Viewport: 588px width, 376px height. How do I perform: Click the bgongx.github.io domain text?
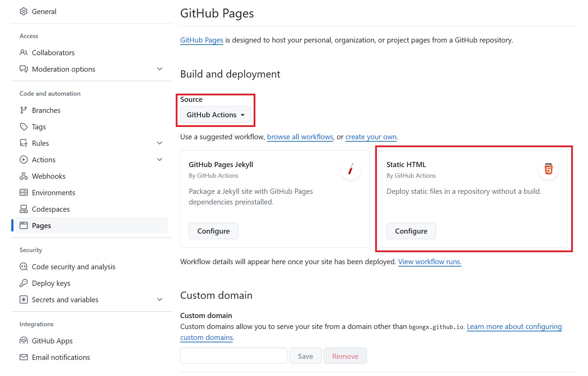click(x=436, y=327)
